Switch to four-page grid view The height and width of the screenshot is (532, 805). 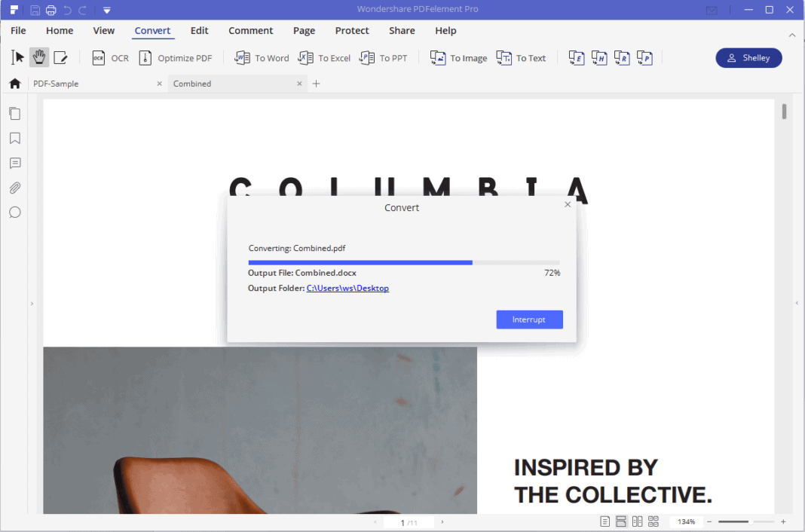pyautogui.click(x=653, y=521)
